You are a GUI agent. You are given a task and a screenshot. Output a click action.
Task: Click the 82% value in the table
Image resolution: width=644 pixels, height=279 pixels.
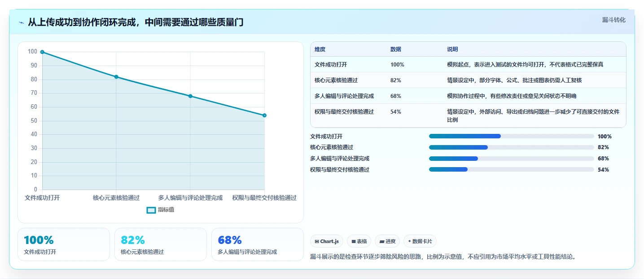pyautogui.click(x=396, y=80)
